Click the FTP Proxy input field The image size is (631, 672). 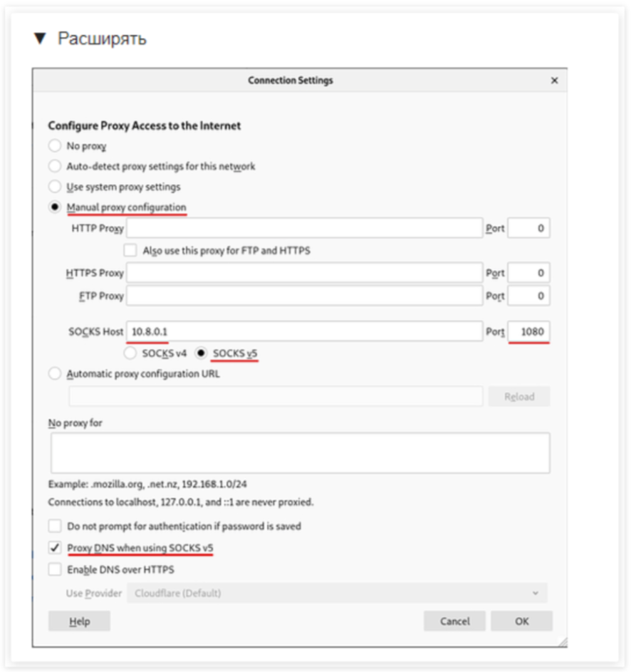304,296
